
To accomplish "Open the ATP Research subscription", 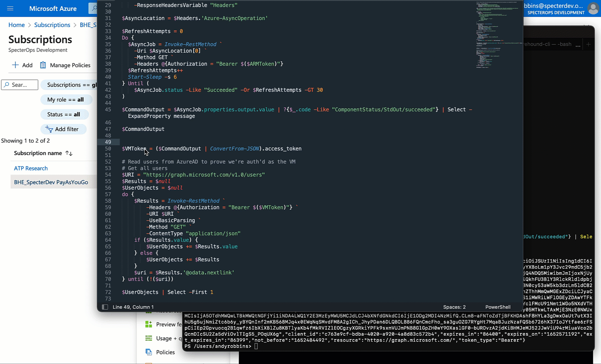I will (x=31, y=168).
